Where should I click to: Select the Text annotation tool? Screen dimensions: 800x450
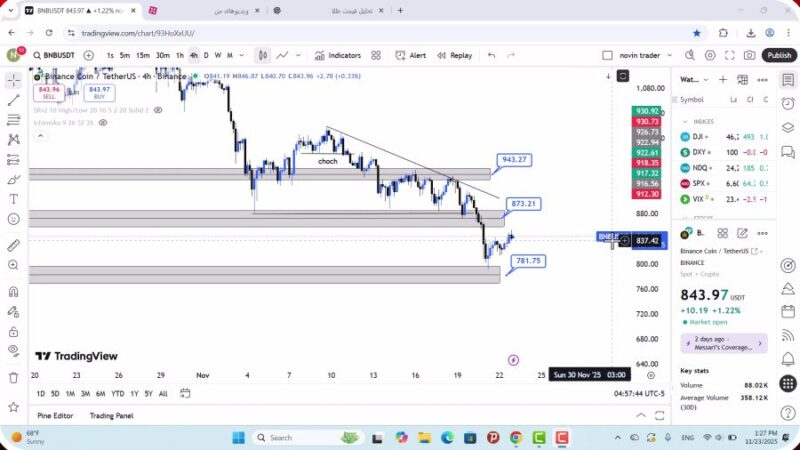pyautogui.click(x=13, y=199)
